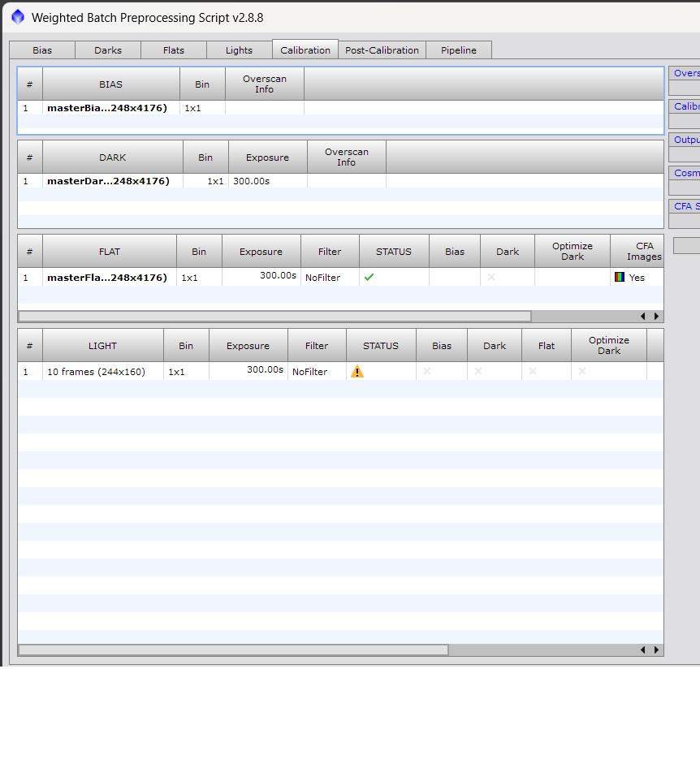
Task: Click the Overscan Info header in DARK table
Action: 347,157
